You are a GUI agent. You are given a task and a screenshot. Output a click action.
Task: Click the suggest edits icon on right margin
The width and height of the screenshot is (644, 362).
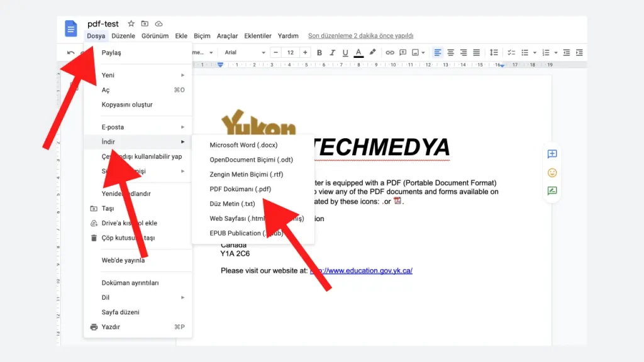[552, 191]
